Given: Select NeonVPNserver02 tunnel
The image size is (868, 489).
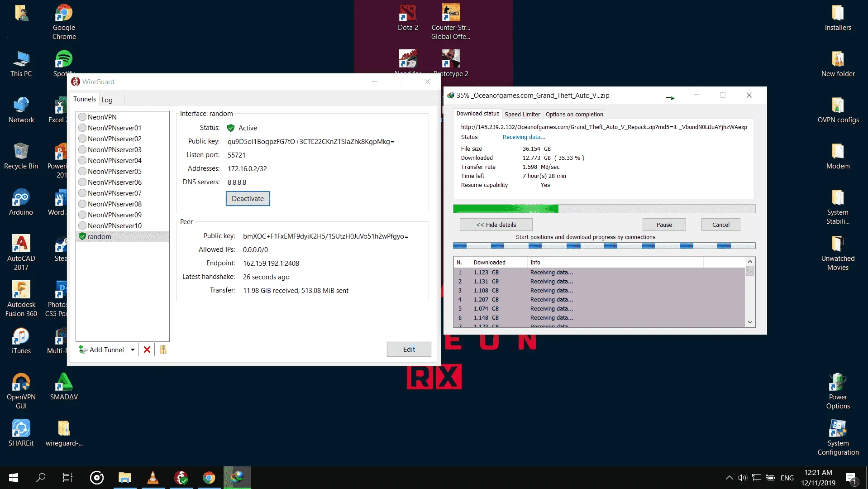Looking at the screenshot, I should pos(122,139).
